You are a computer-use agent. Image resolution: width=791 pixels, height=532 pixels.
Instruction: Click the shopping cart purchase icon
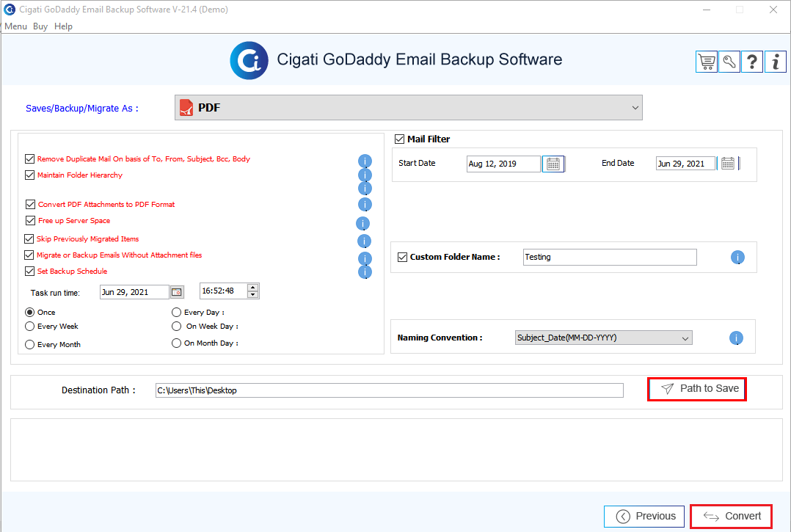[706, 62]
